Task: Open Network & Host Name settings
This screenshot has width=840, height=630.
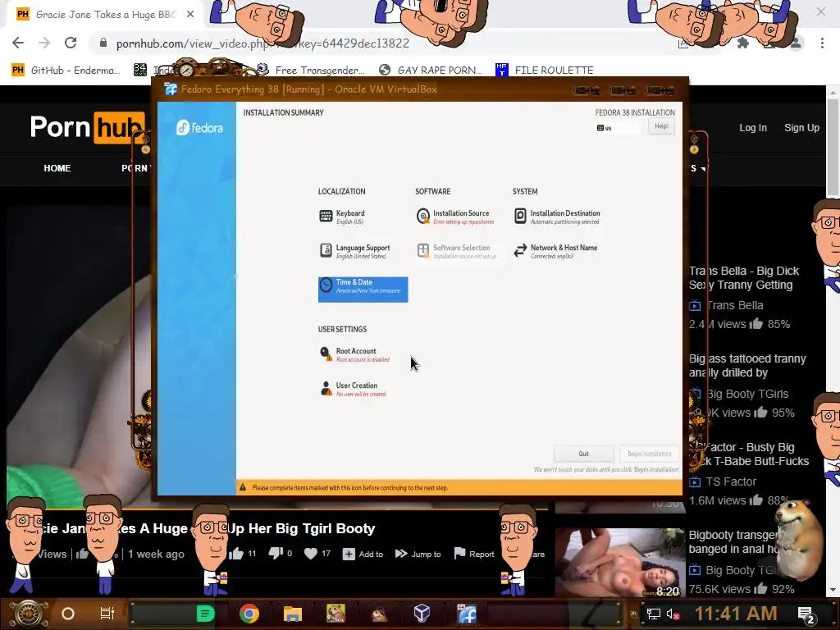Action: [555, 251]
